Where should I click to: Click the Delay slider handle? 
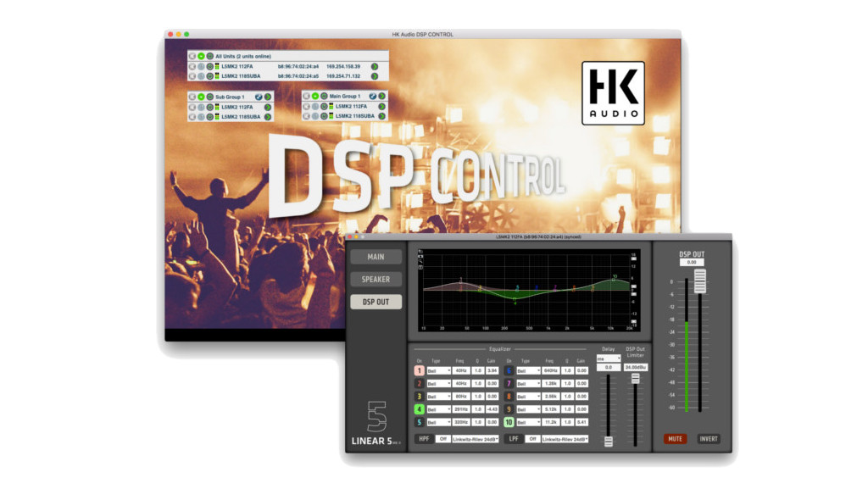tap(609, 442)
